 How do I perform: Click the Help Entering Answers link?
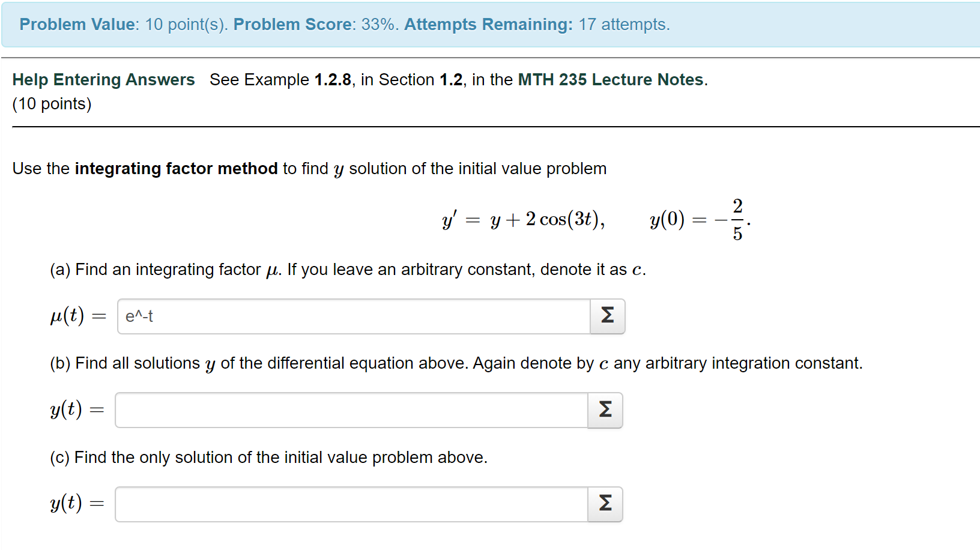103,79
